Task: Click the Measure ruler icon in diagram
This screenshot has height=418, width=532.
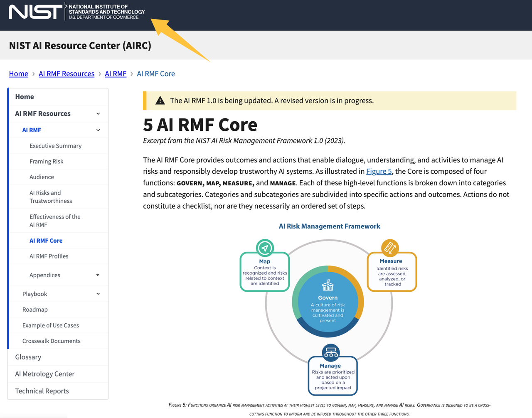Action: pos(390,248)
